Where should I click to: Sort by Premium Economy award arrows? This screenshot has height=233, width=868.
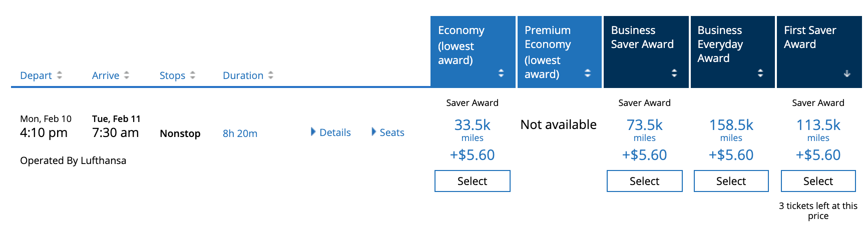pyautogui.click(x=588, y=73)
